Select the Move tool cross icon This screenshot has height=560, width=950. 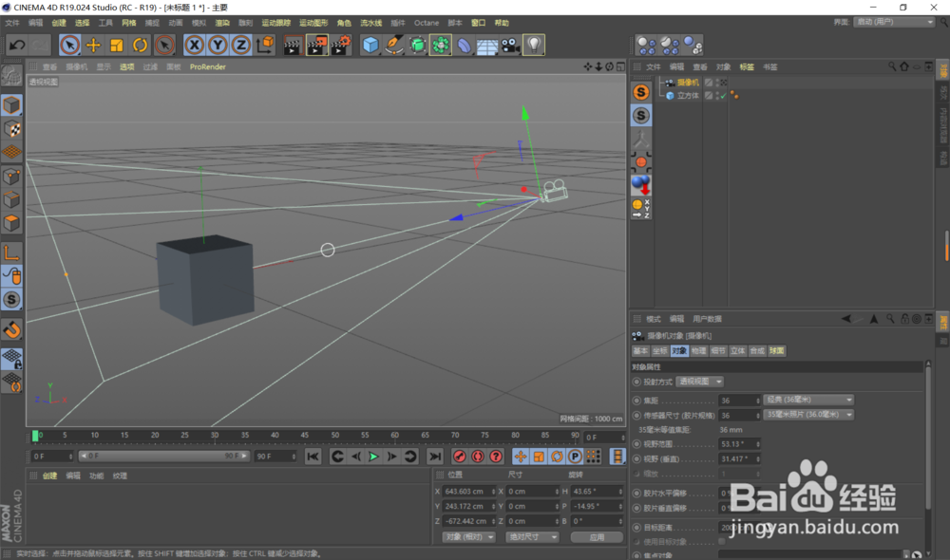coord(93,46)
